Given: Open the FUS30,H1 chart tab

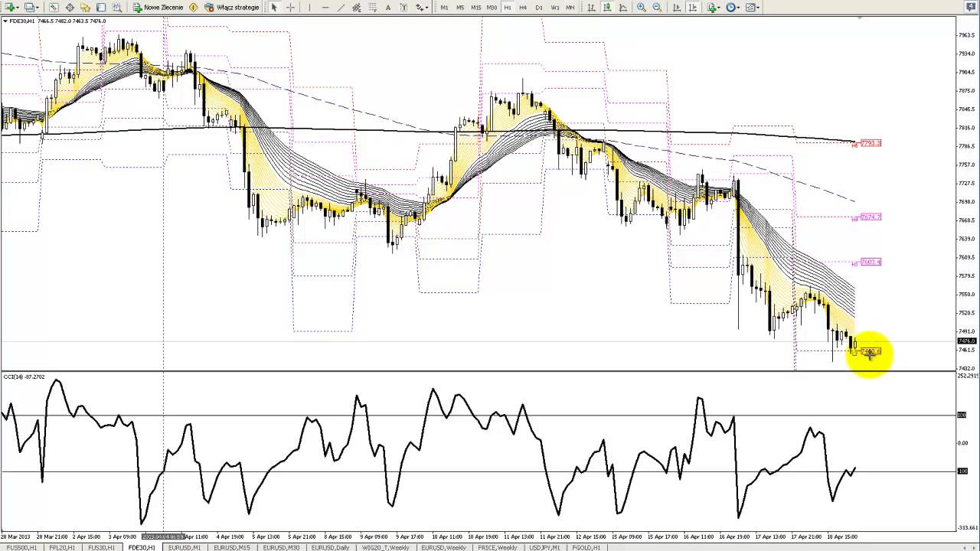Looking at the screenshot, I should coord(102,547).
